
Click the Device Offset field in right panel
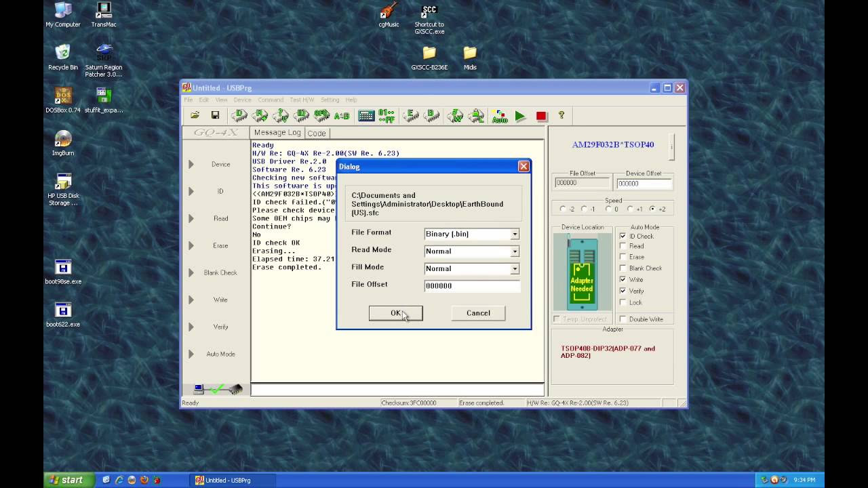644,183
